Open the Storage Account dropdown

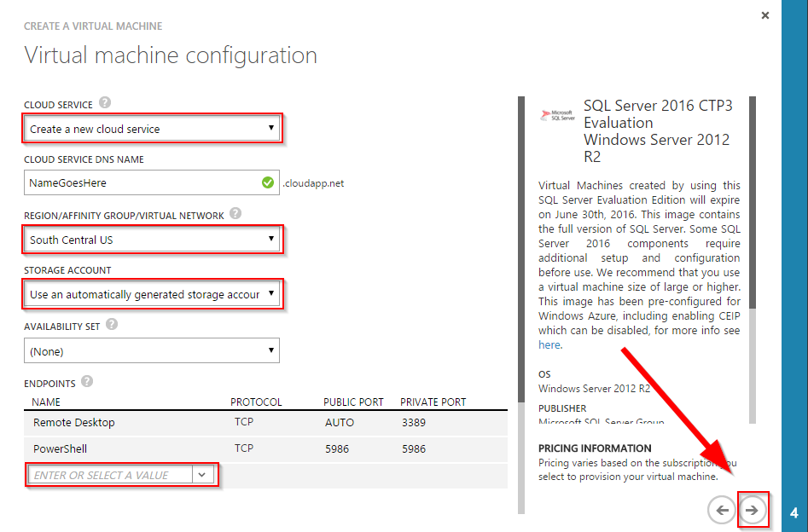tap(152, 295)
